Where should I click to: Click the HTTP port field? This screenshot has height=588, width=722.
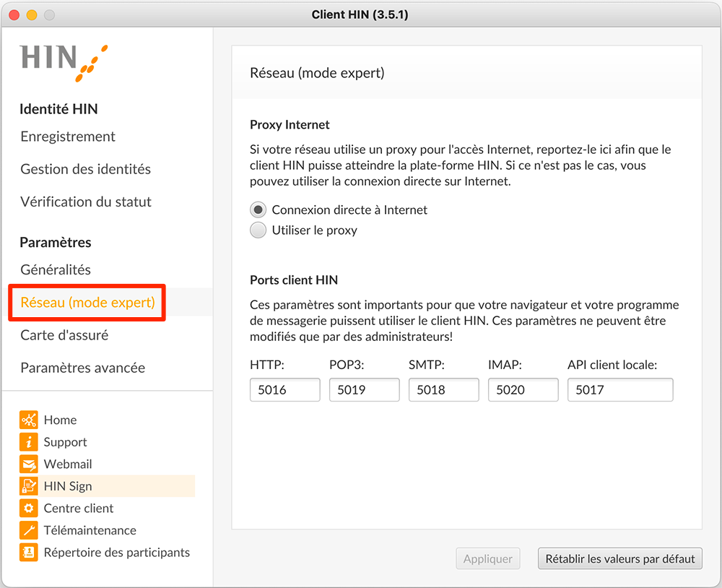pyautogui.click(x=285, y=390)
